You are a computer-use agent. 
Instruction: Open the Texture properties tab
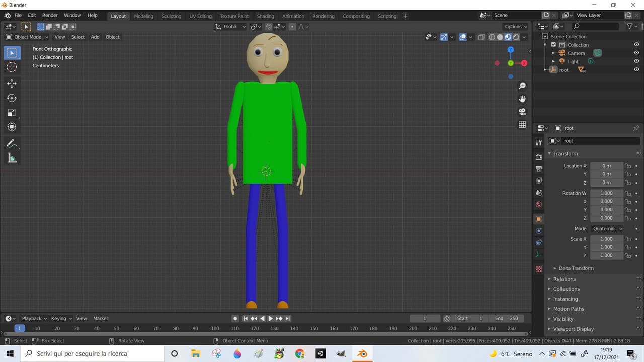click(x=539, y=269)
